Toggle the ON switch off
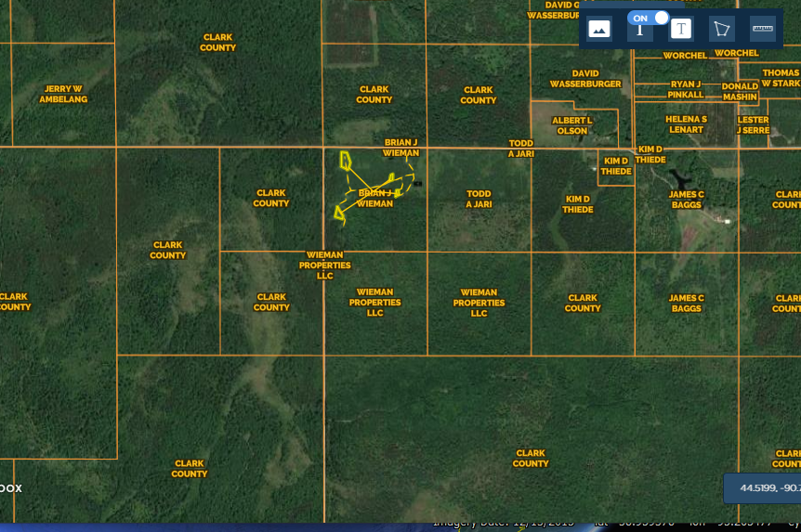The width and height of the screenshot is (801, 532). (649, 18)
